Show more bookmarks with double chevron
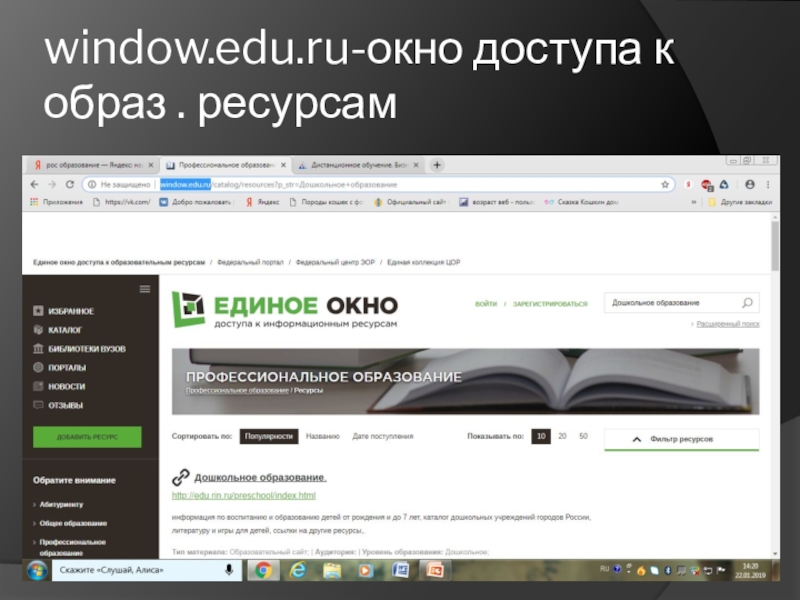Image resolution: width=800 pixels, height=600 pixels. [693, 202]
